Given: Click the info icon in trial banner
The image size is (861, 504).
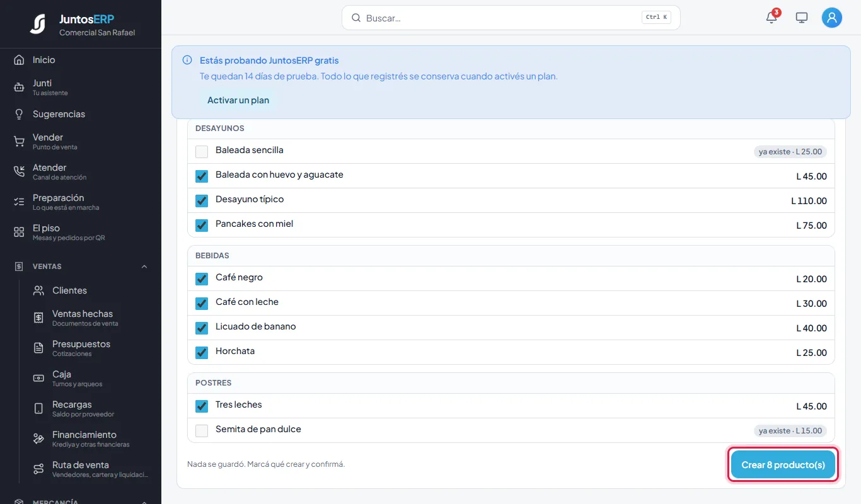Looking at the screenshot, I should pos(187,60).
